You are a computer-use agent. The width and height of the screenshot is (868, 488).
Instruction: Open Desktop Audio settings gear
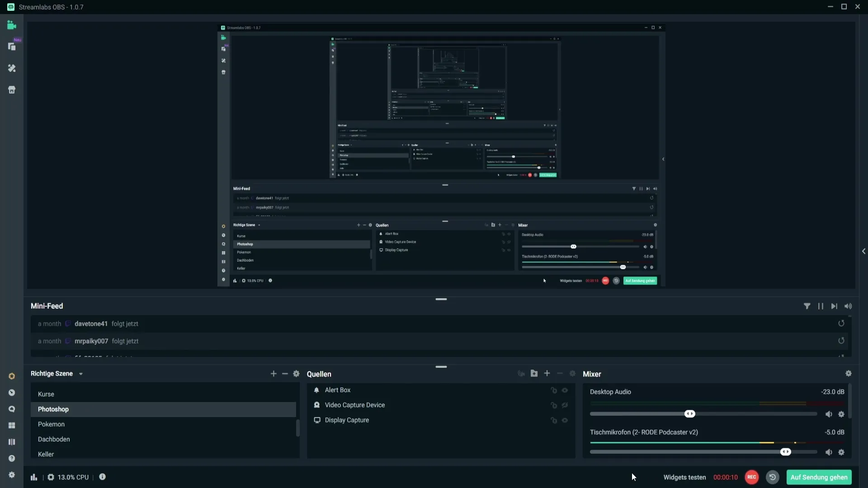(x=841, y=414)
